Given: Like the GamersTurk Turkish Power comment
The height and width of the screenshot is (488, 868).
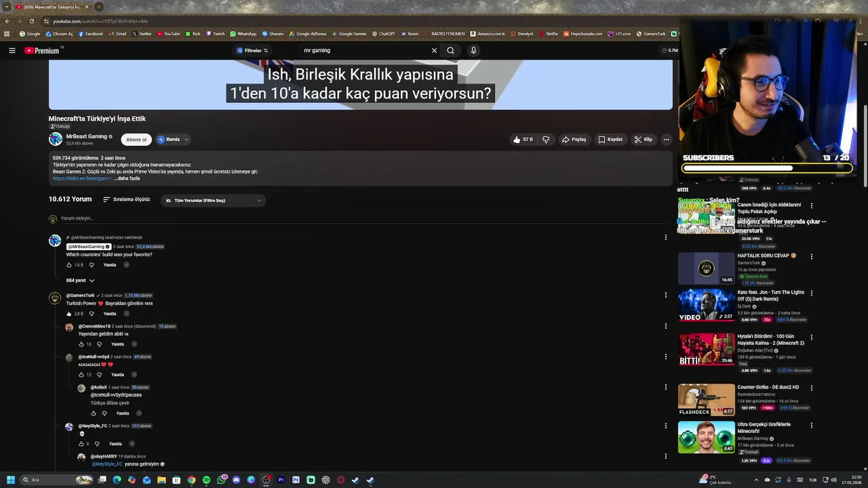Looking at the screenshot, I should coord(69,314).
